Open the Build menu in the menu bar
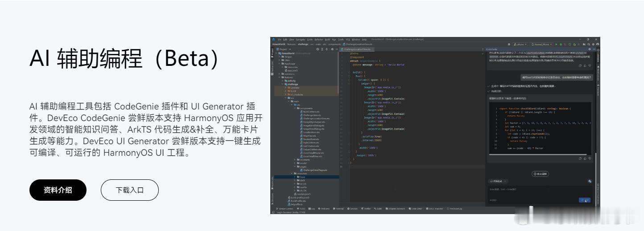 [327, 40]
